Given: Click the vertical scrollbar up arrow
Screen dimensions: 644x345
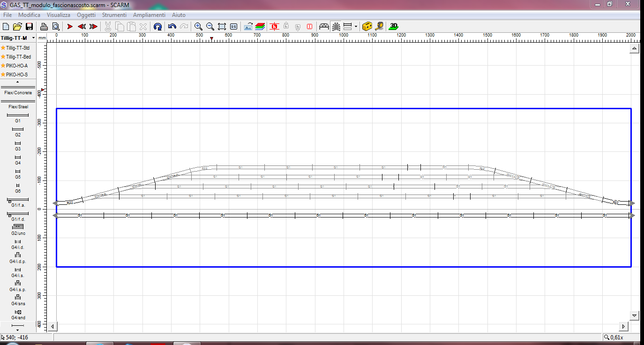Looking at the screenshot, I should (635, 48).
